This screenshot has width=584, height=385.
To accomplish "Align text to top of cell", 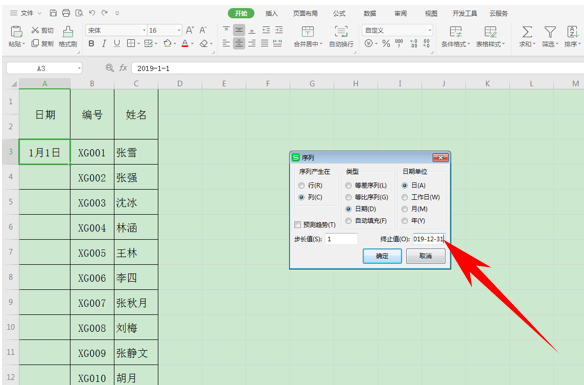I will point(226,30).
